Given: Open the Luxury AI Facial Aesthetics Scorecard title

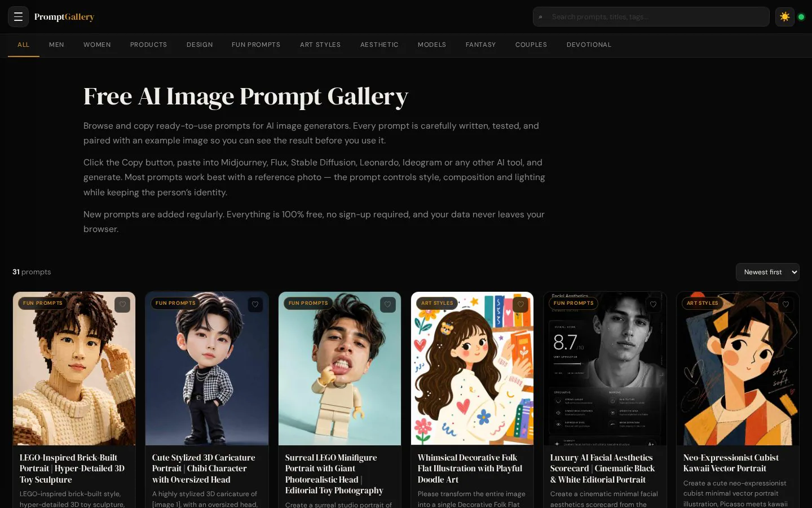Looking at the screenshot, I should (603, 468).
